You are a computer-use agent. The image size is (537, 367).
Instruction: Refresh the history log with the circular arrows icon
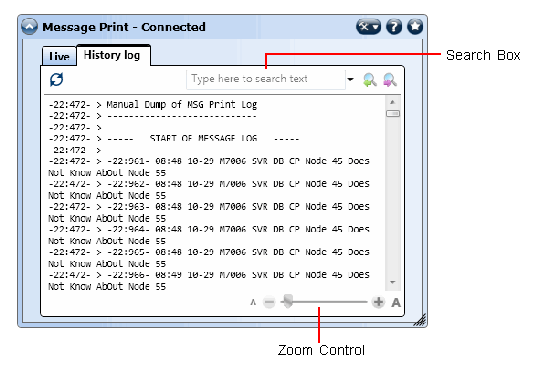(57, 80)
